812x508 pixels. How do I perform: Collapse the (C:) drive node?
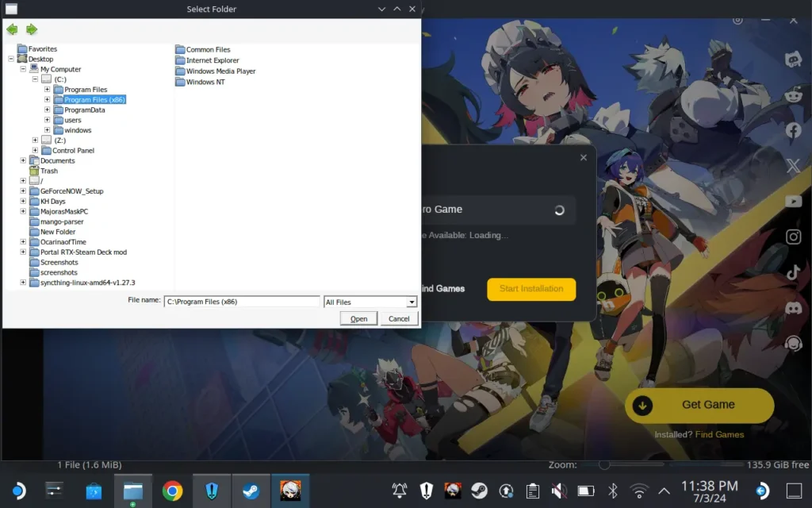tap(35, 79)
